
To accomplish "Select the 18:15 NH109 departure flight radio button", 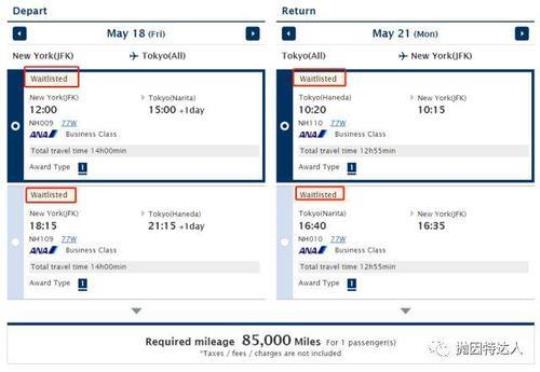I will click(15, 242).
